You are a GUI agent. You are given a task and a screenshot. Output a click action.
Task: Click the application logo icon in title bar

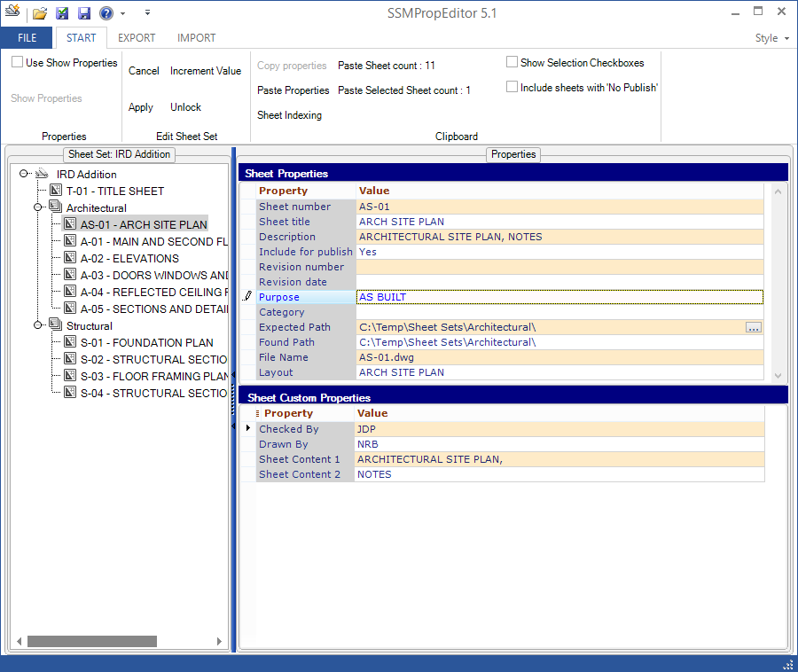[12, 11]
